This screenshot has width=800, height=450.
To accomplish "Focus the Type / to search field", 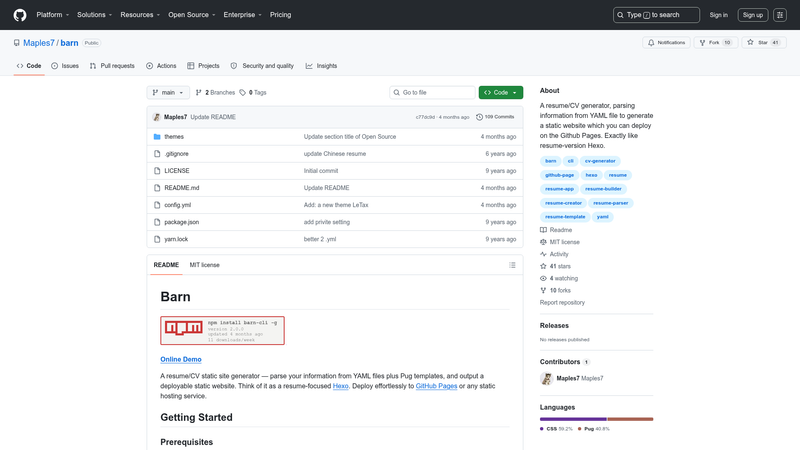I will point(656,15).
